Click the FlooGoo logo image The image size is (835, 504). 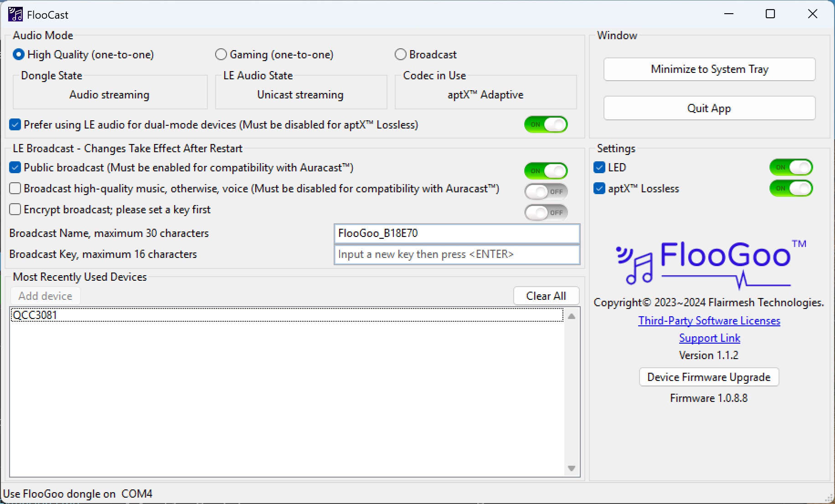709,263
